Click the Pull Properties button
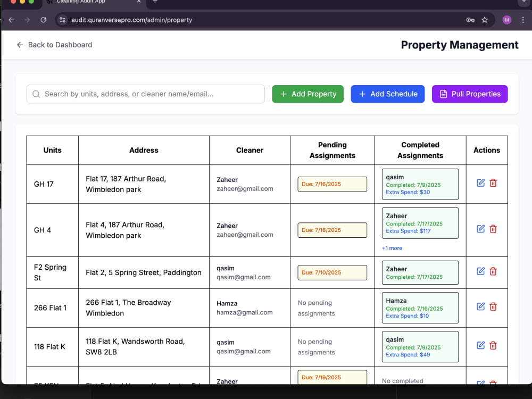Screen dimensions: 532x399 pyautogui.click(x=470, y=94)
